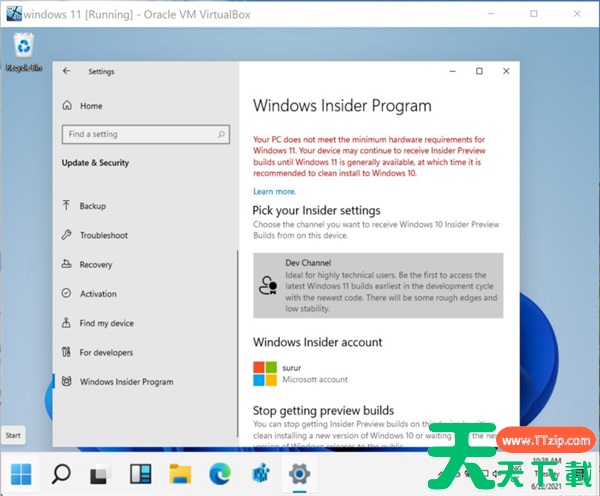The width and height of the screenshot is (600, 496).
Task: Click the Windows Insider account heading
Action: coord(317,342)
